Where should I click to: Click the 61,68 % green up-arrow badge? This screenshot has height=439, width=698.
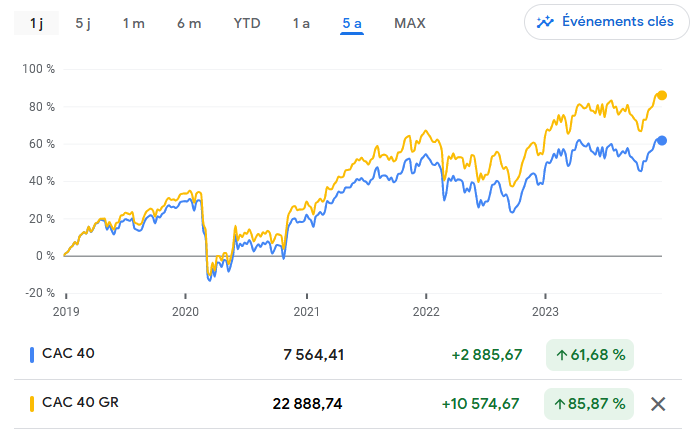tap(589, 354)
